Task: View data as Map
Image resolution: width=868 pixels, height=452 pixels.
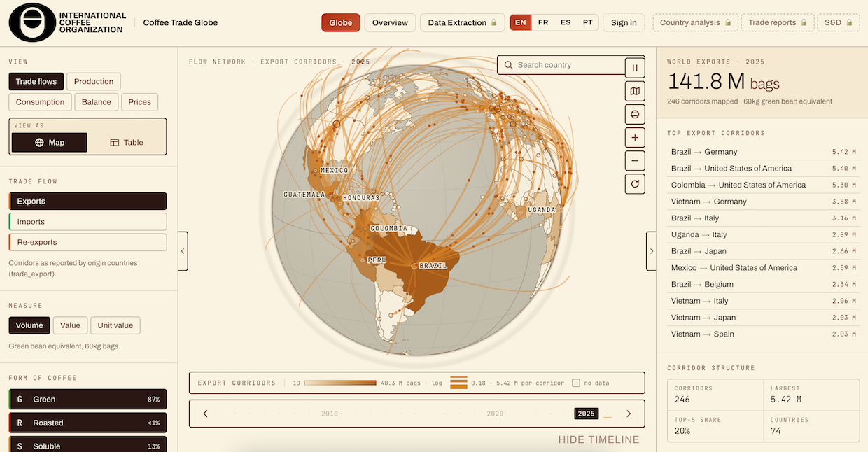Action: point(50,143)
